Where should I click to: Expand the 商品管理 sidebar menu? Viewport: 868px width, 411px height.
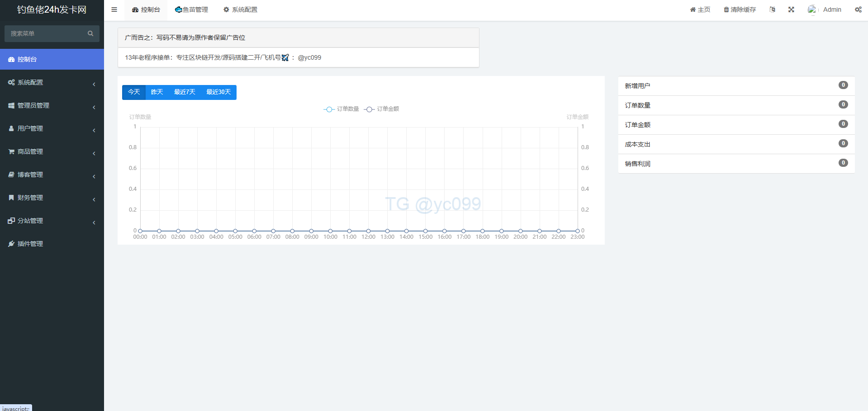click(52, 152)
